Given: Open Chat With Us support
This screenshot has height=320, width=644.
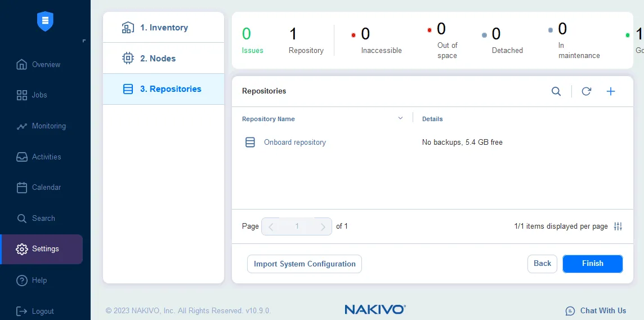Looking at the screenshot, I should (596, 310).
